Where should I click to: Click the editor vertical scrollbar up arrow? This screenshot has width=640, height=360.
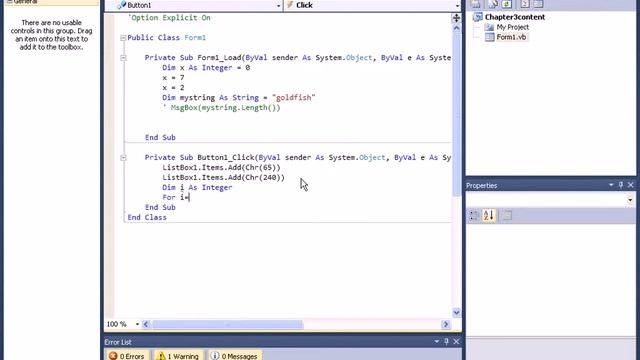point(456,28)
